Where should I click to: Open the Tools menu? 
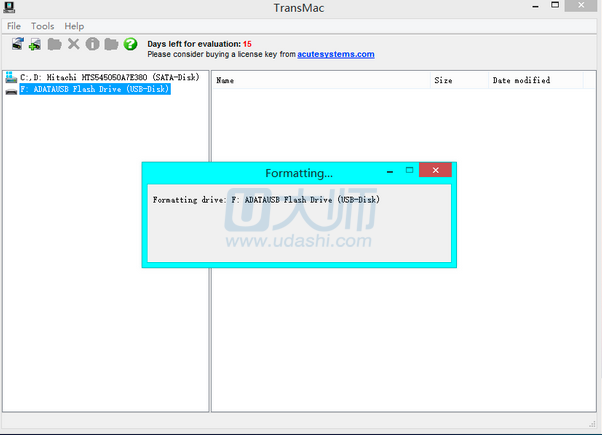(42, 26)
